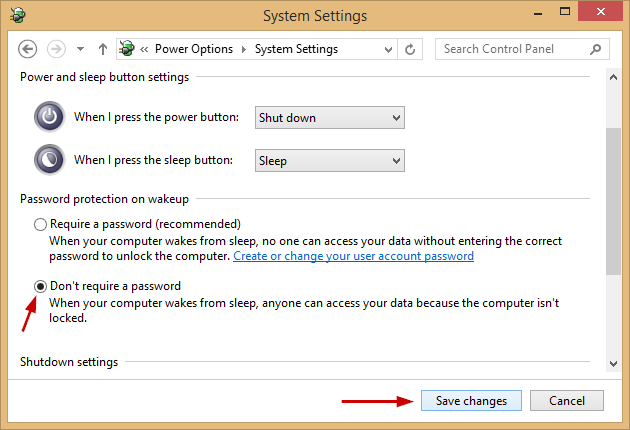Viewport: 630px width, 430px height.
Task: Click the Up folder arrow
Action: (103, 49)
